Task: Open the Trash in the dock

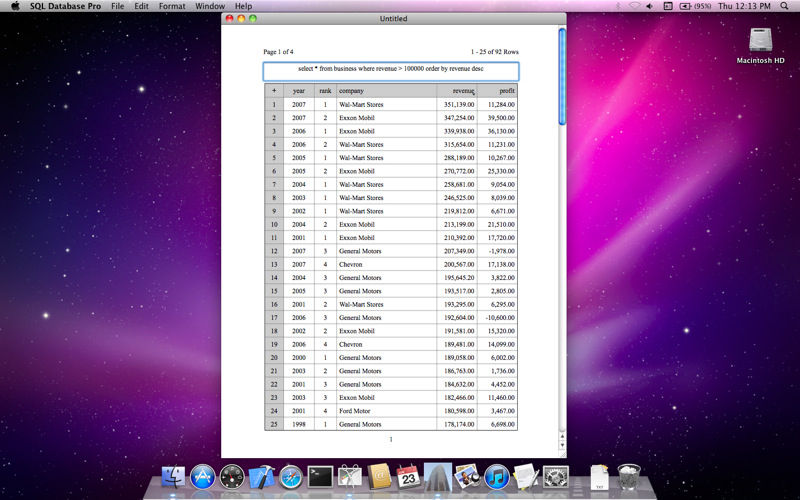Action: click(x=629, y=478)
